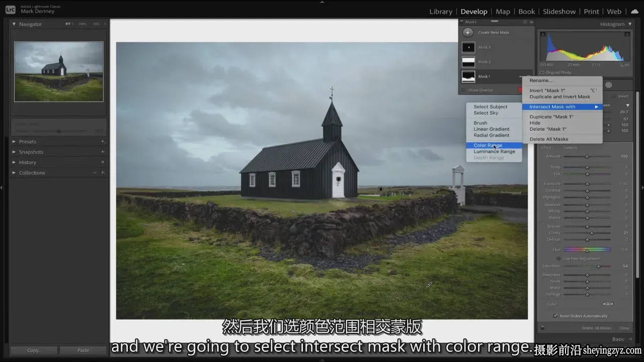Select the Mask 3 thumbnail
Screen dimensions: 644x362
coord(468,47)
